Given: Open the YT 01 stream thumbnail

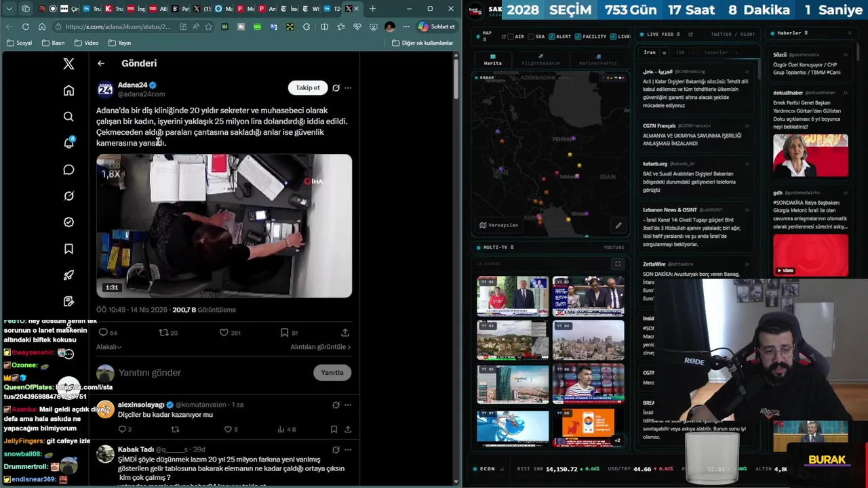Looking at the screenshot, I should coord(513,296).
